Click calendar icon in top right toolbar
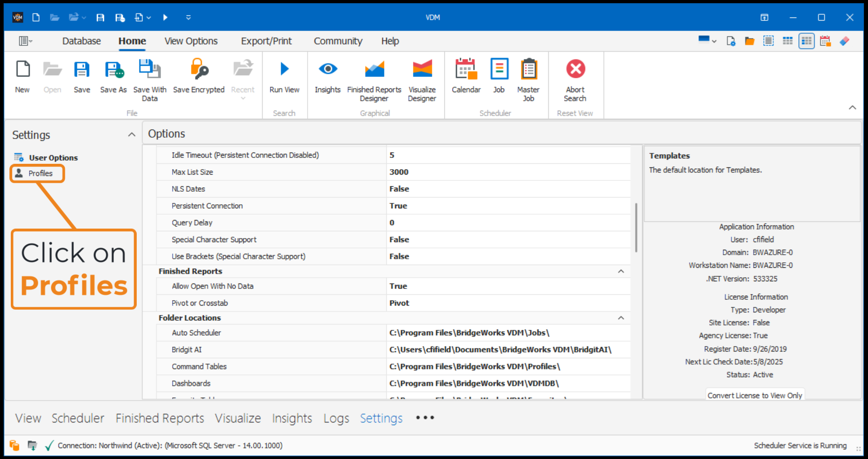868x459 pixels. [x=825, y=41]
